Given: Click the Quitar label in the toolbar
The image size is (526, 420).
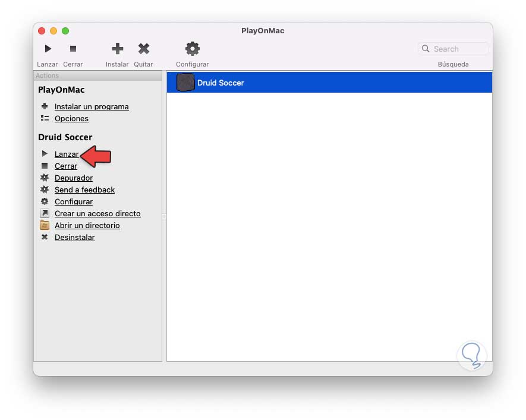Looking at the screenshot, I should click(143, 64).
